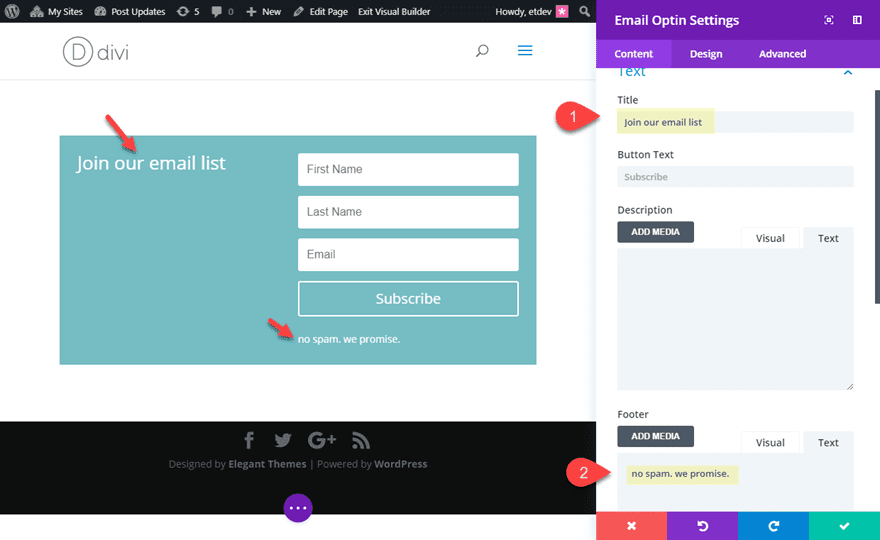880x540 pixels.
Task: Open the My Sites menu
Action: (x=56, y=11)
